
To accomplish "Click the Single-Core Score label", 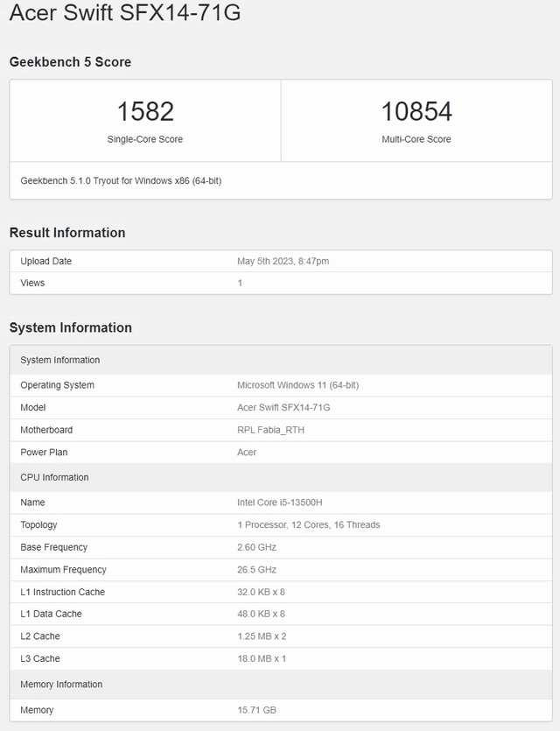I will pyautogui.click(x=145, y=139).
